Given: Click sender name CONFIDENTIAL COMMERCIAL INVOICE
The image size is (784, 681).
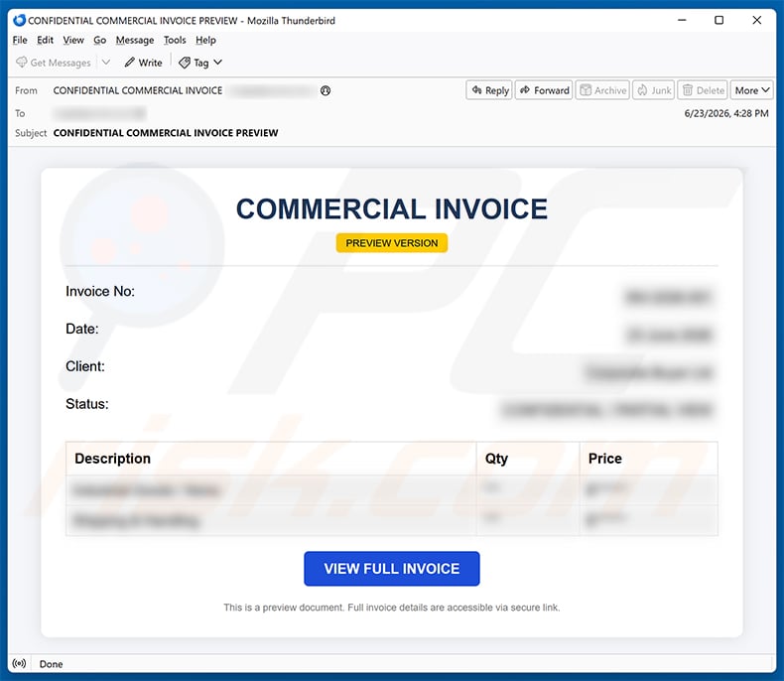Looking at the screenshot, I should tap(138, 90).
